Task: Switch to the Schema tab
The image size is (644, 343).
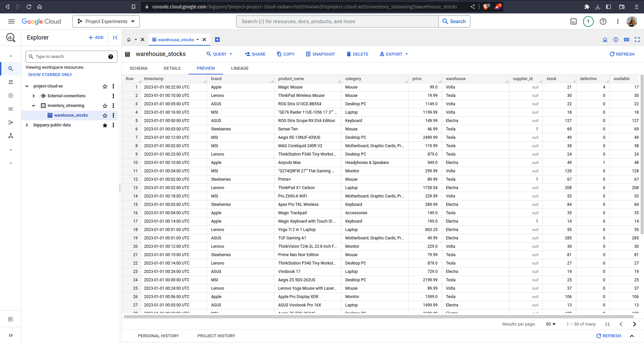Action: (139, 68)
